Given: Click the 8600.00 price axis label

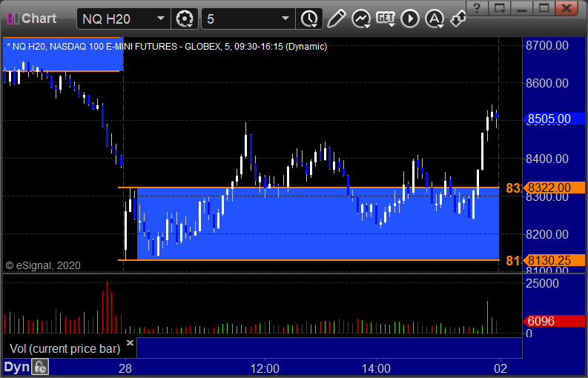Looking at the screenshot, I should pyautogui.click(x=547, y=83).
